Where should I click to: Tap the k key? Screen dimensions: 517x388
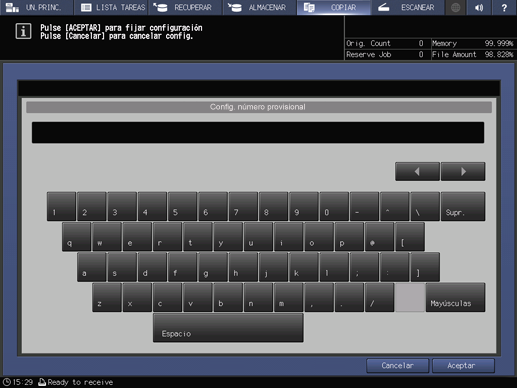pos(304,267)
